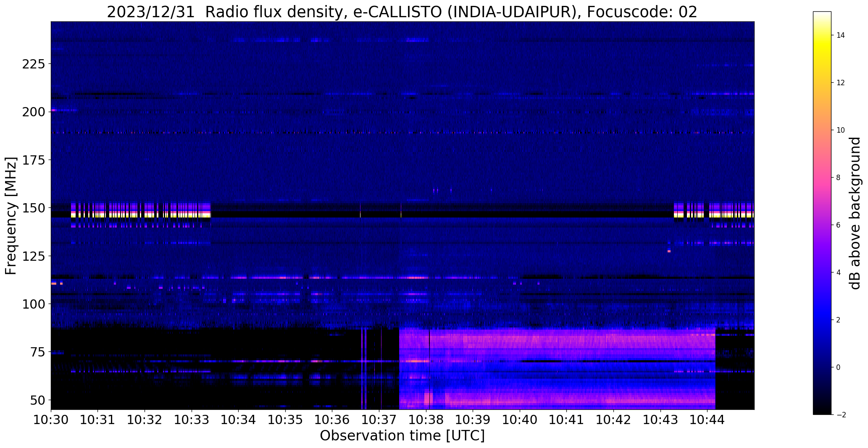
Task: Click the 10:32 time tick label
Action: click(145, 419)
